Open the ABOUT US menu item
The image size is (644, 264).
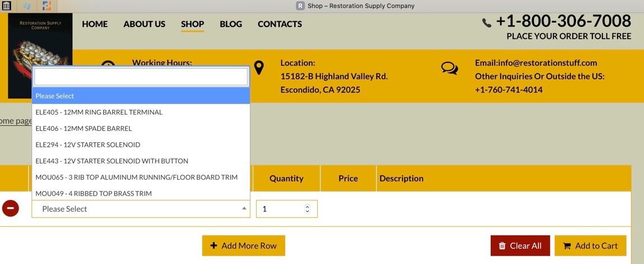[144, 24]
